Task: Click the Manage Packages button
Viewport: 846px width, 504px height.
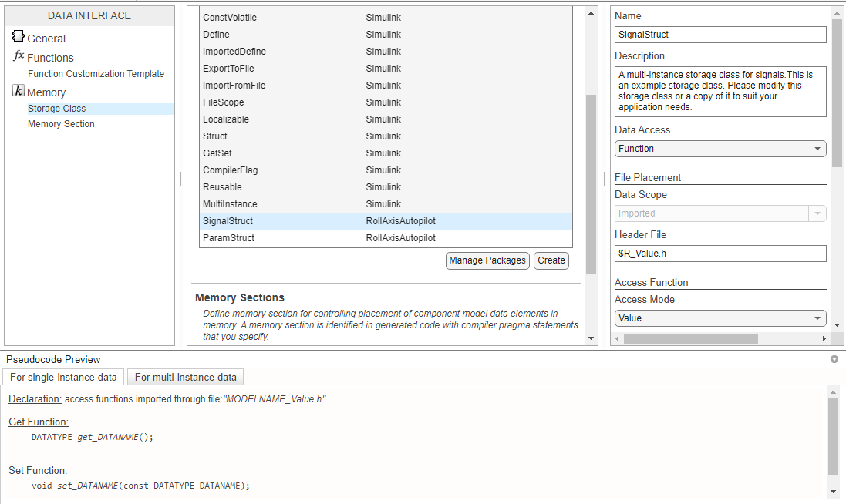Action: [x=487, y=260]
